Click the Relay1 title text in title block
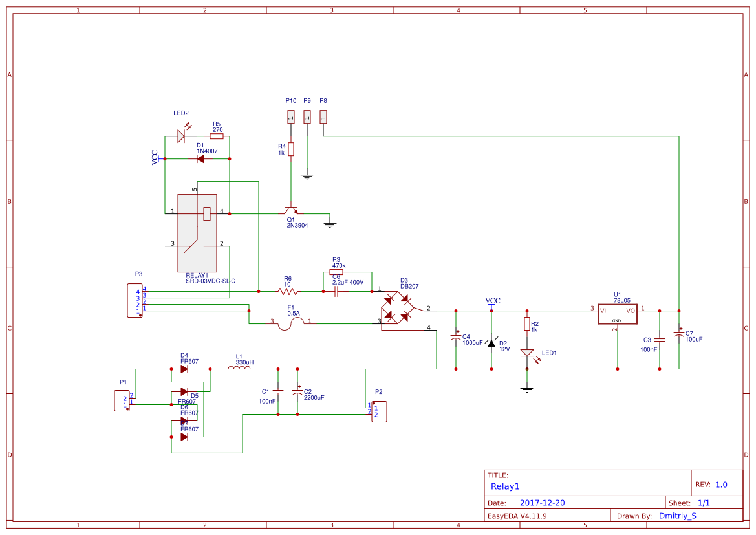This screenshot has height=535, width=756. point(504,486)
